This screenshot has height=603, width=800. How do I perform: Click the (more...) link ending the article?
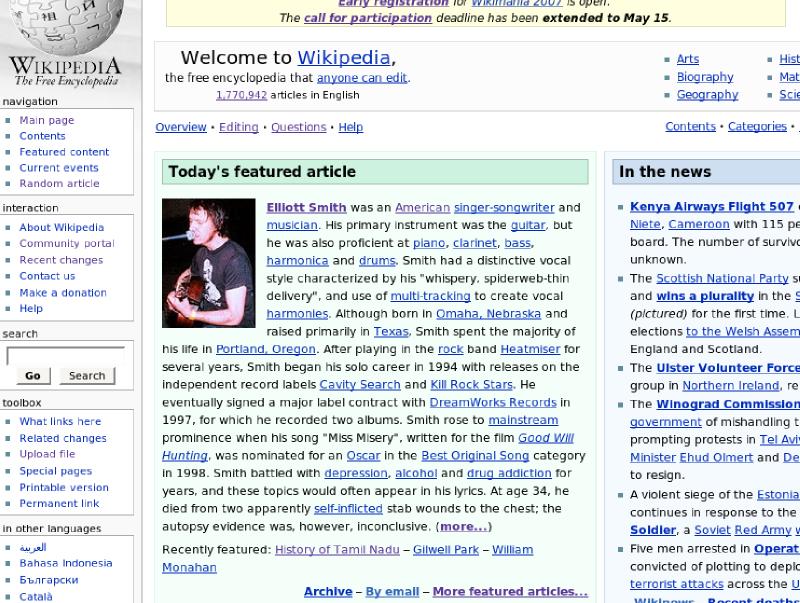pos(464,526)
